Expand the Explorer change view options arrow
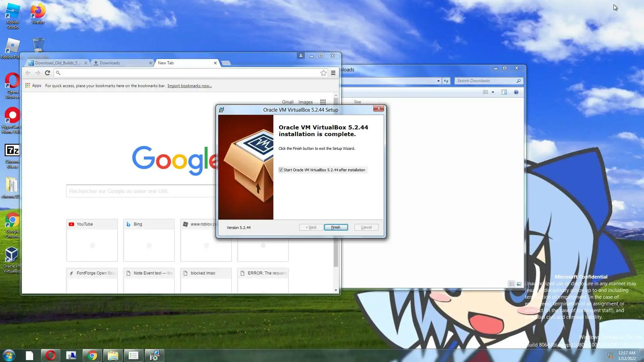The image size is (644, 362). (493, 92)
